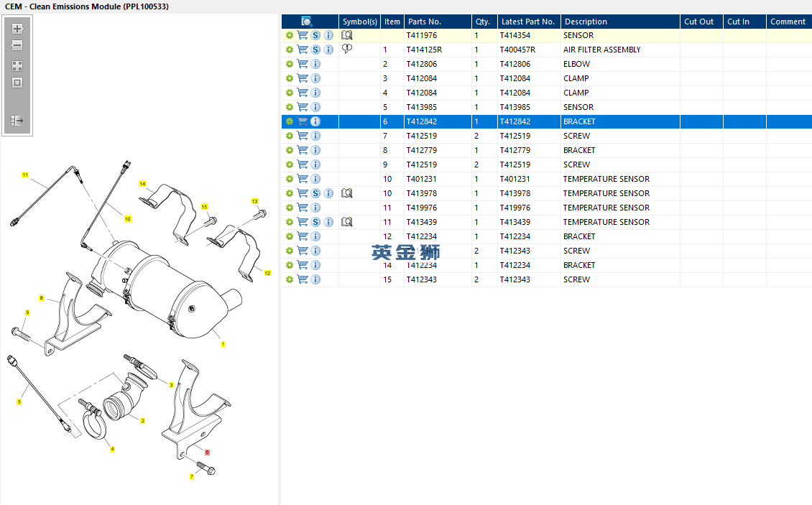Image resolution: width=812 pixels, height=505 pixels.
Task: Open the book symbol for T413978
Action: [347, 193]
